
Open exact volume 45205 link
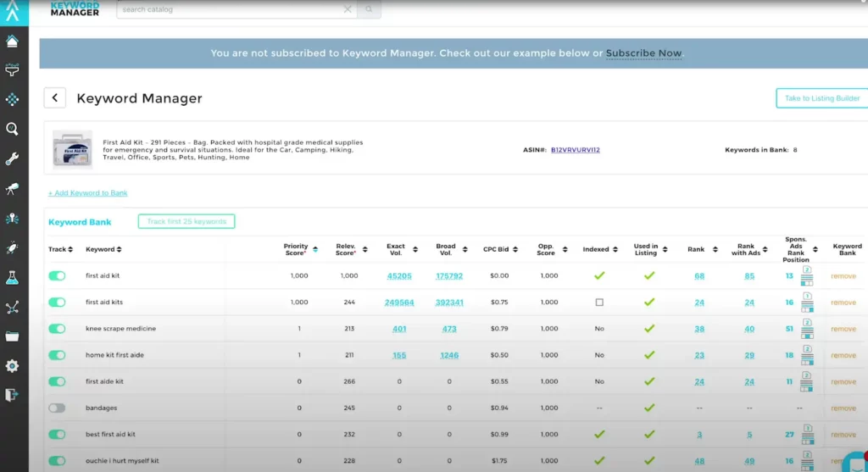(x=399, y=275)
